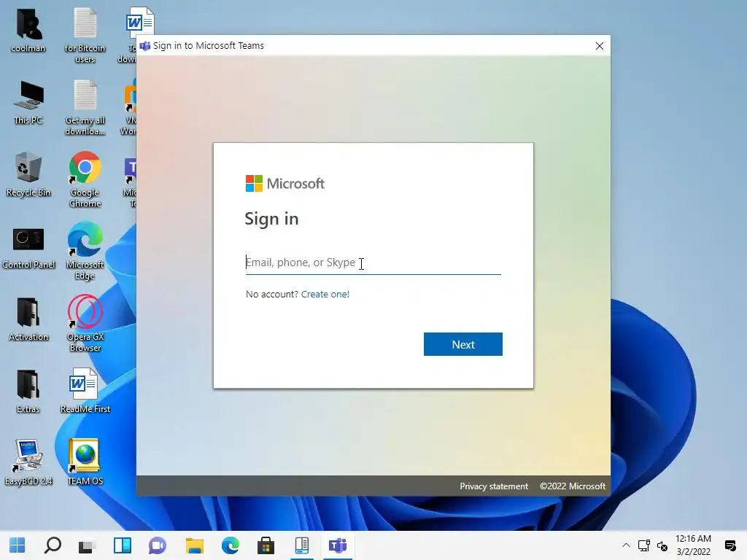Open File Explorer from the taskbar

point(194,545)
